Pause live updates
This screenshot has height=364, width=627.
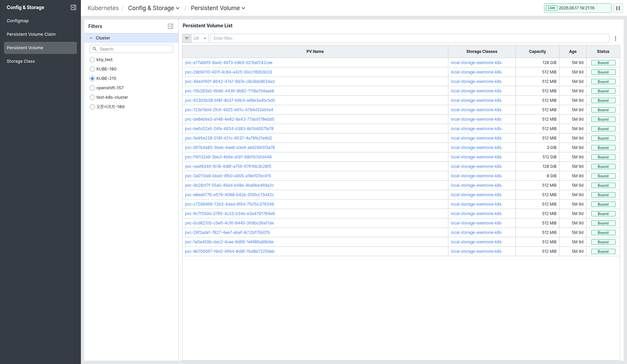pos(618,8)
